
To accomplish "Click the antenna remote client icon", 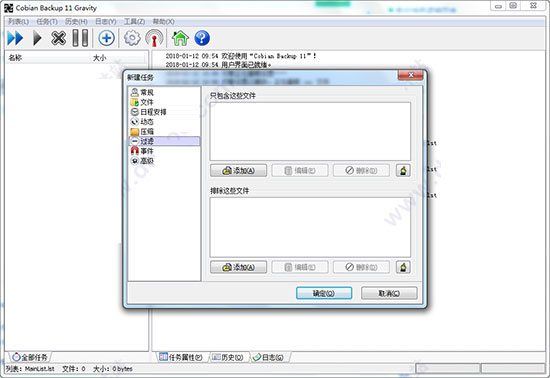I will (154, 38).
